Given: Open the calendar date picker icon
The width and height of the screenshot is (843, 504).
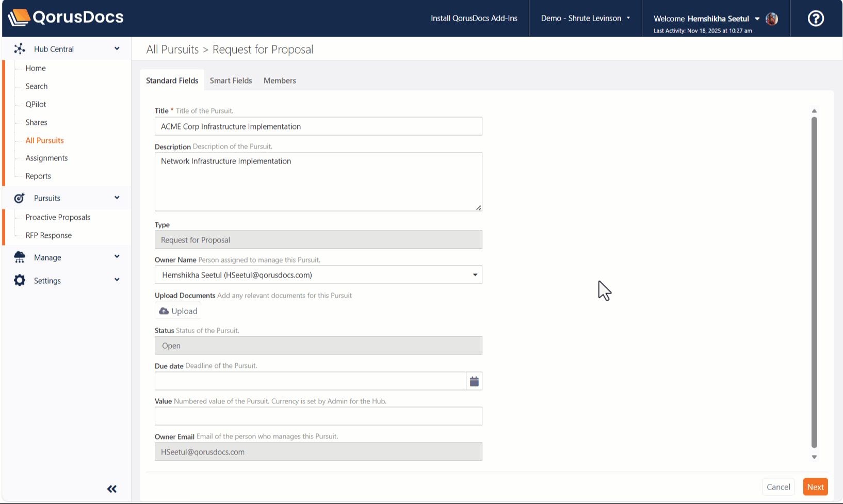Looking at the screenshot, I should coord(474,381).
